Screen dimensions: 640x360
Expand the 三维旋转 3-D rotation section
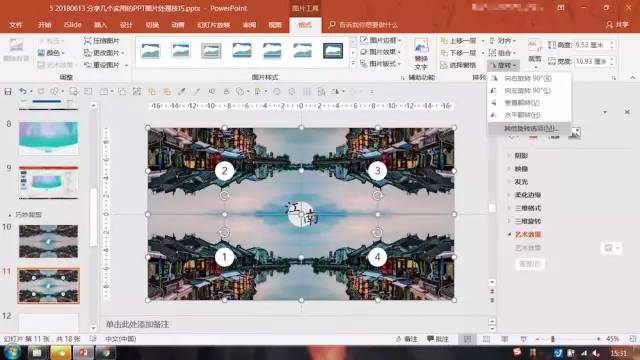(x=524, y=221)
